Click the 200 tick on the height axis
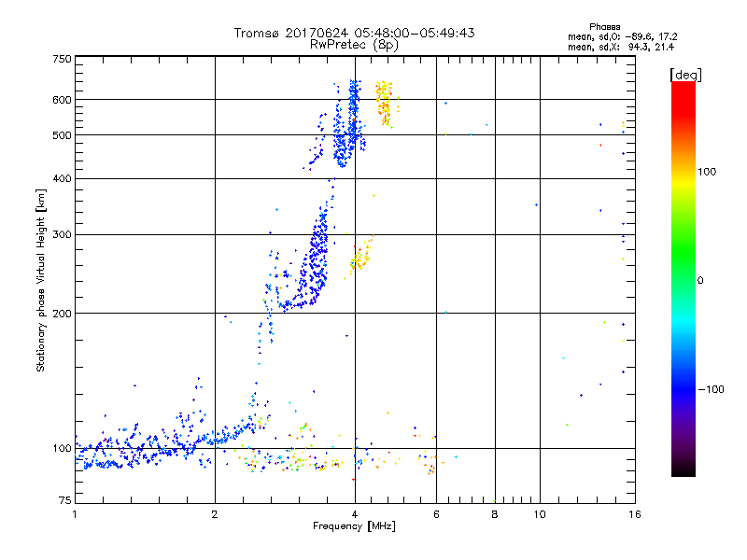 (x=62, y=313)
